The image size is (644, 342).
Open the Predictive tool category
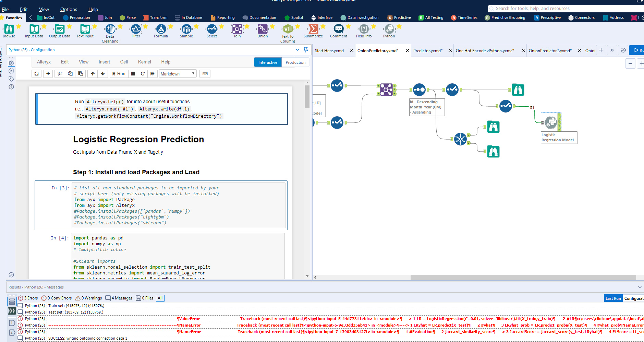pos(399,17)
